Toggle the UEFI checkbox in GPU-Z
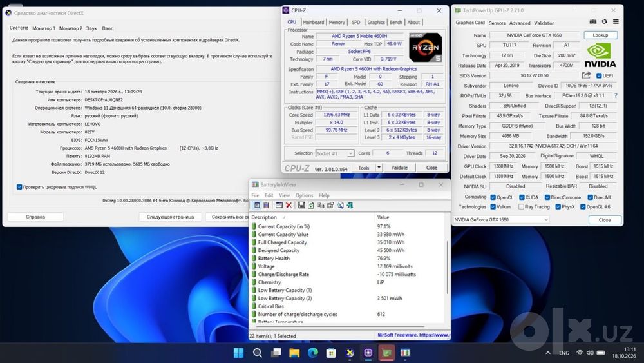 coord(599,75)
